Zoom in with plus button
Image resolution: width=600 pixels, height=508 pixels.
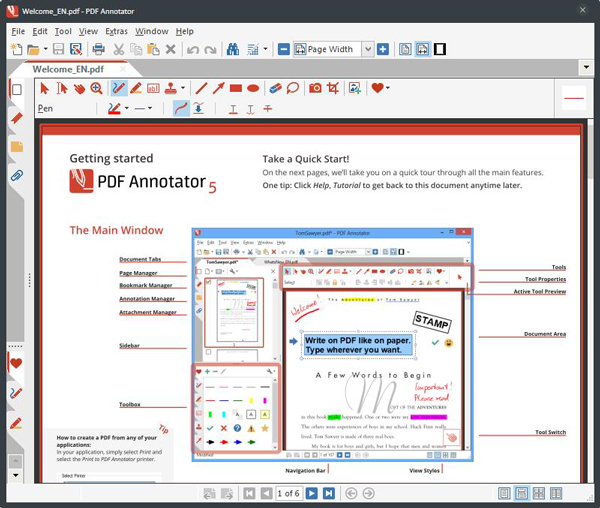pos(383,49)
